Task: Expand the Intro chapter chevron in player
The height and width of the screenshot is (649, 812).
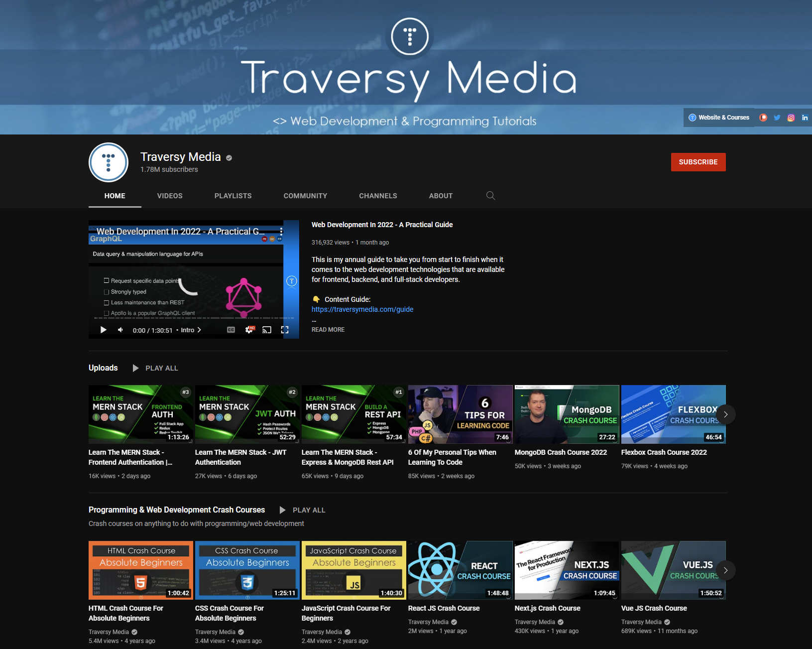Action: click(x=199, y=330)
